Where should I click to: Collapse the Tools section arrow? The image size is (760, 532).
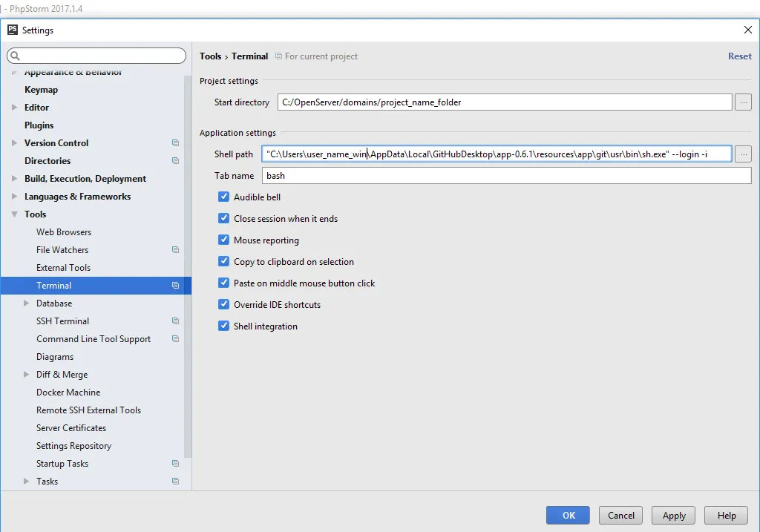[x=15, y=214]
